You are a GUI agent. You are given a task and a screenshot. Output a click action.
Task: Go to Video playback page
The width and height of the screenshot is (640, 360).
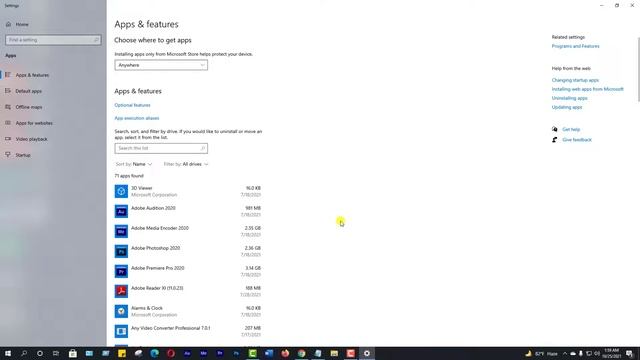pyautogui.click(x=31, y=139)
